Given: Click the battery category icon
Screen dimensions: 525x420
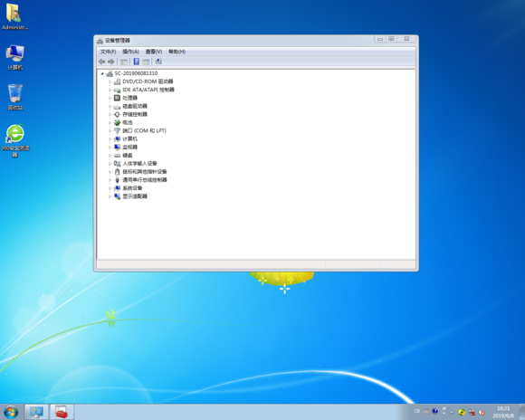Looking at the screenshot, I should click(x=117, y=122).
